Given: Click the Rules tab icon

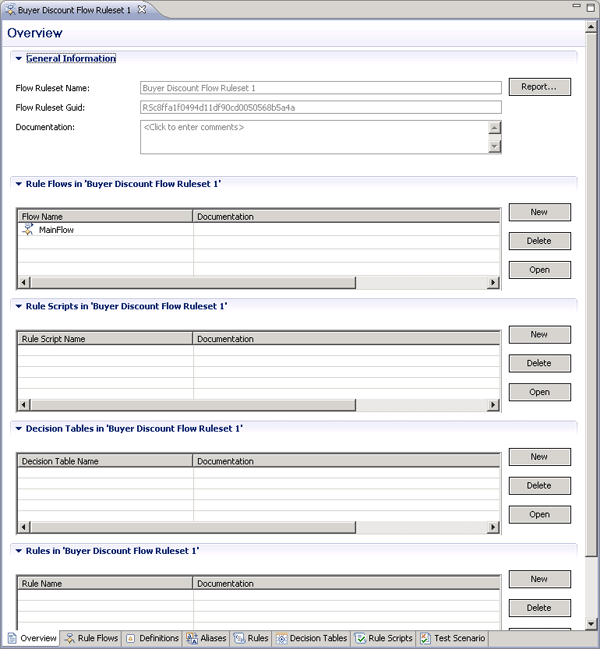Looking at the screenshot, I should pos(240,638).
